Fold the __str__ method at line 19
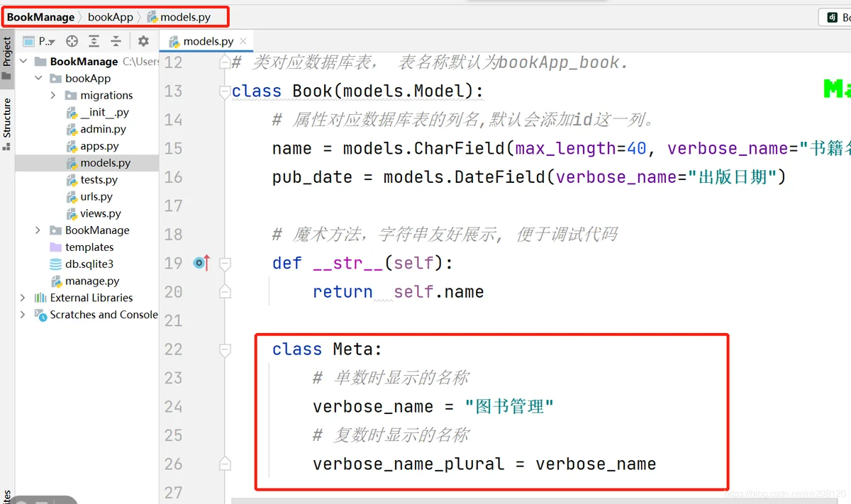The image size is (851, 504). point(225,263)
